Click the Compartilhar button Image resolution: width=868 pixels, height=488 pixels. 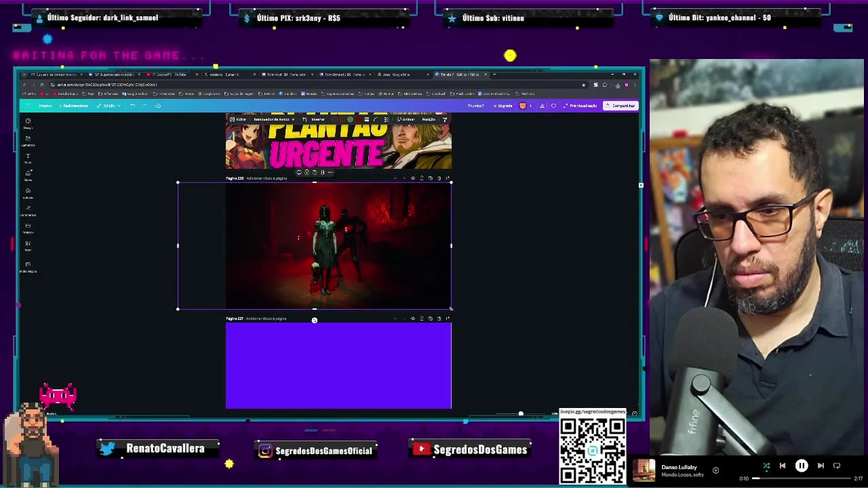pos(620,106)
